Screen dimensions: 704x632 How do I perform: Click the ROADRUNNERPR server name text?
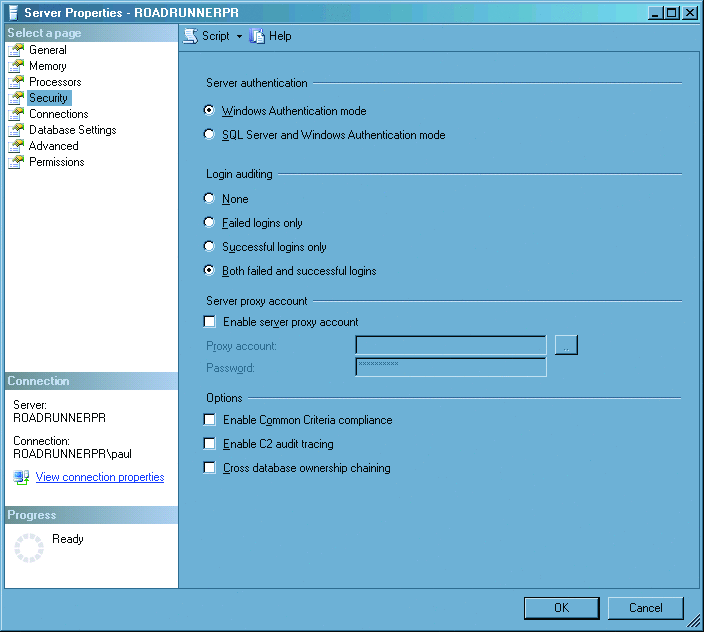pyautogui.click(x=60, y=418)
